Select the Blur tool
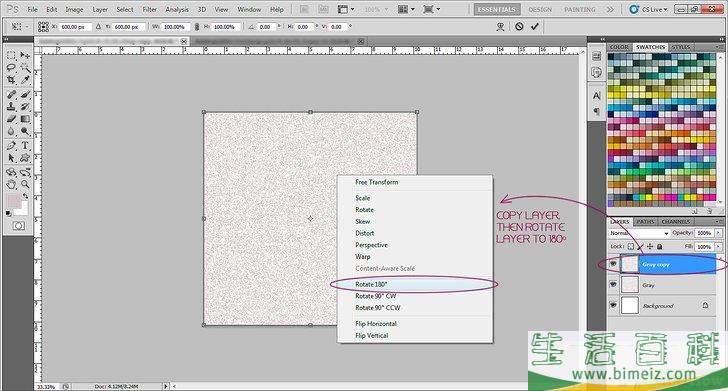This screenshot has width=728, height=391. point(11,131)
